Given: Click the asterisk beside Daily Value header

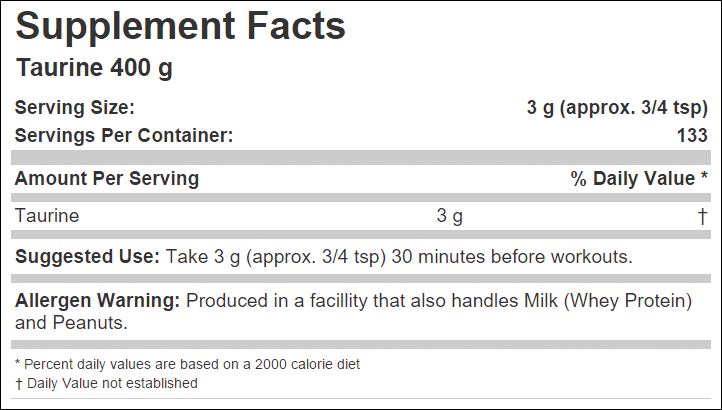Looking at the screenshot, I should tap(704, 175).
